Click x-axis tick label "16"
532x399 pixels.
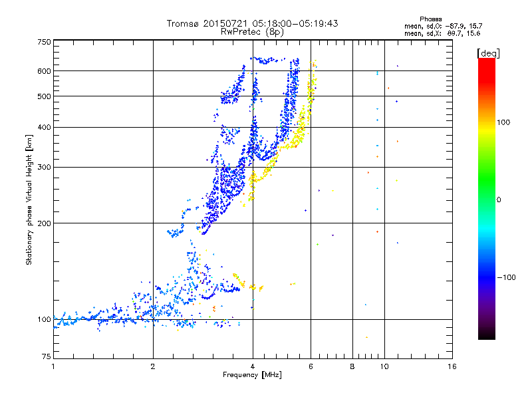tap(452, 366)
